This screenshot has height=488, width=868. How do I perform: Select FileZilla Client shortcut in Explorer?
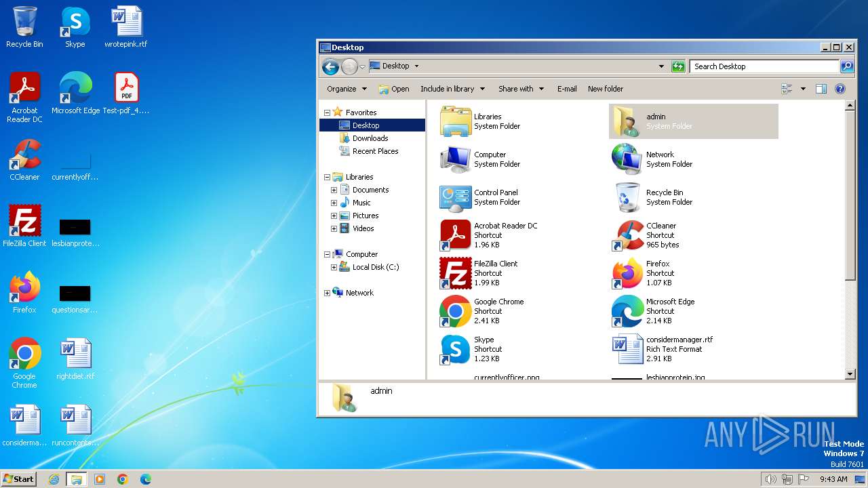coord(479,273)
